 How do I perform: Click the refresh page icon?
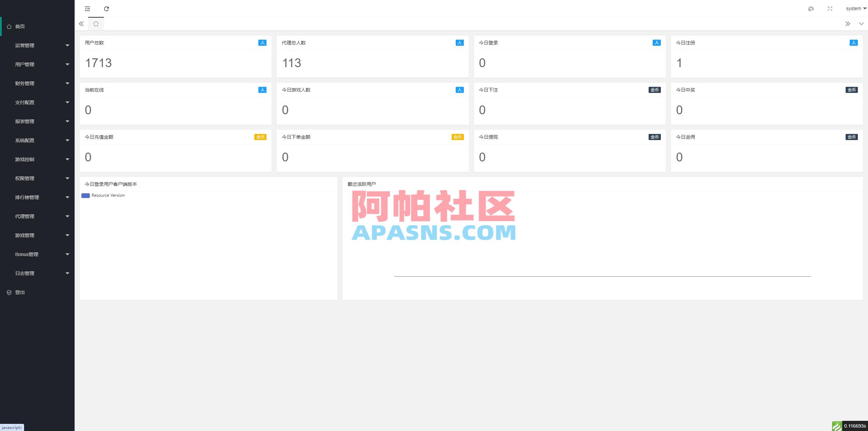click(106, 8)
